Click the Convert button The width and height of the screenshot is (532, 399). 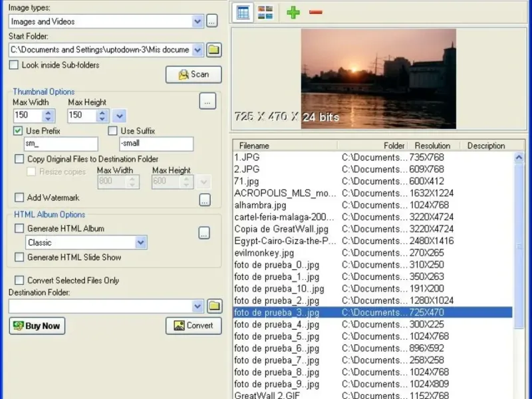(x=194, y=326)
